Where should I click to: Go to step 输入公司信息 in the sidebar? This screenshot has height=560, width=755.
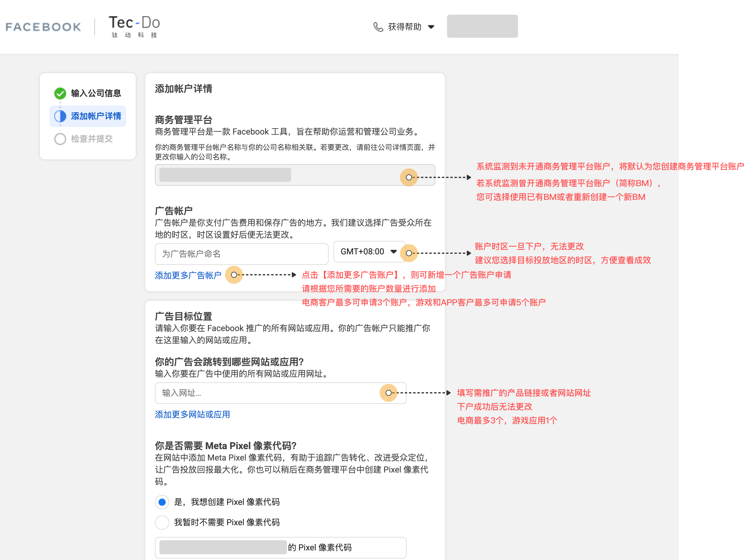tap(88, 93)
